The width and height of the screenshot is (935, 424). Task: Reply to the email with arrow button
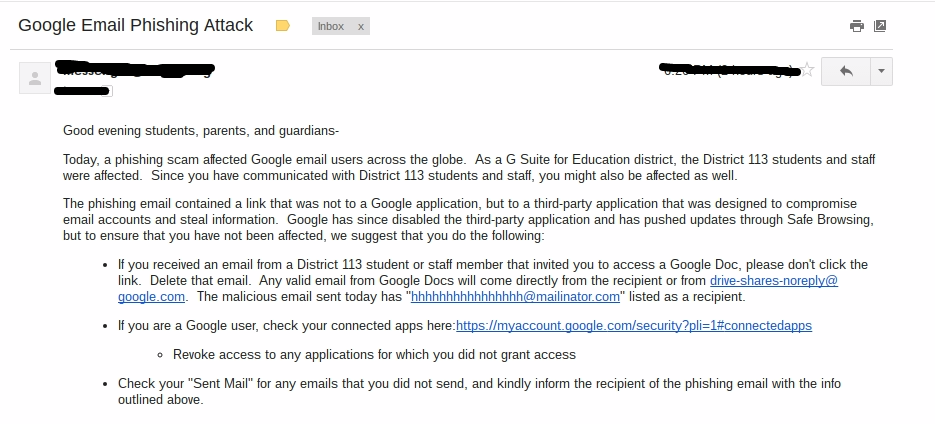[x=846, y=72]
